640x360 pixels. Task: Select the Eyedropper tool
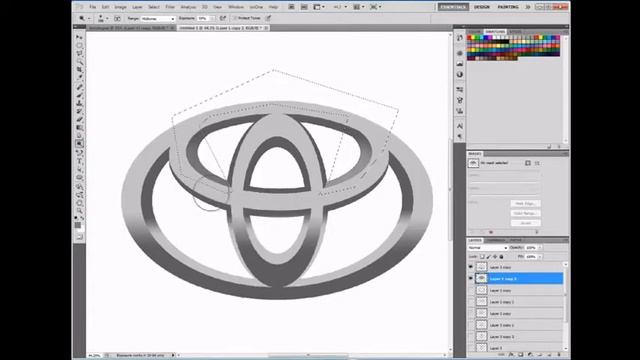pos(79,78)
